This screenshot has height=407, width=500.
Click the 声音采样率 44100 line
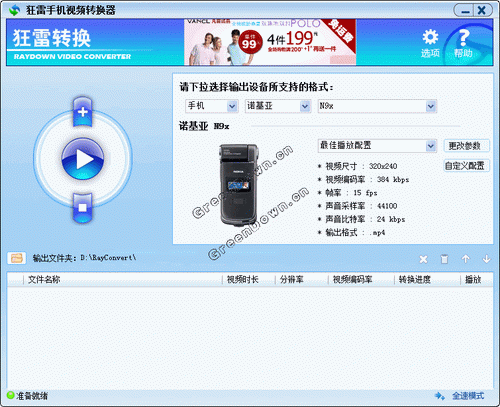coord(358,206)
